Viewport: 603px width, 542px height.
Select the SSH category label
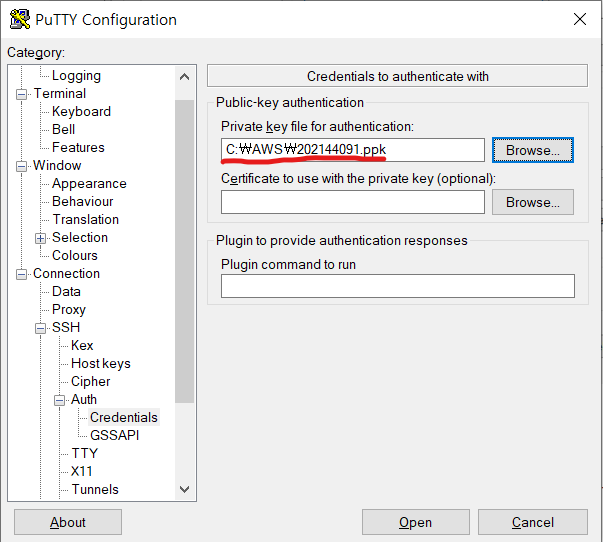[x=66, y=327]
